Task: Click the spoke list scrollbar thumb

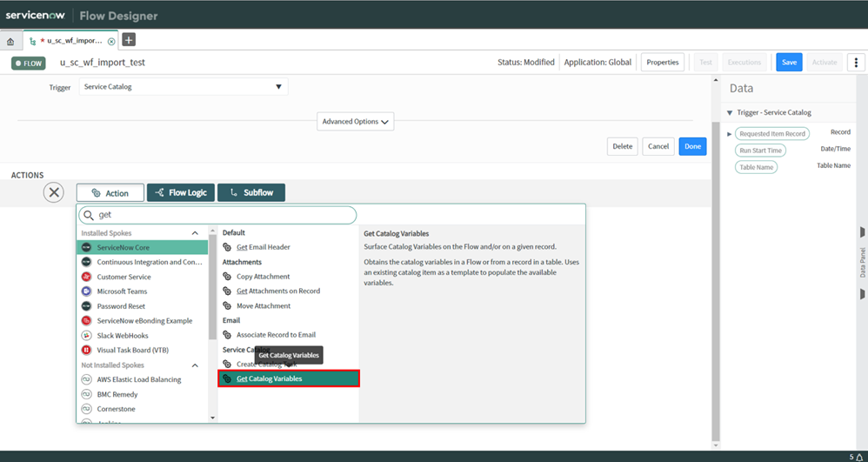Action: [212, 286]
